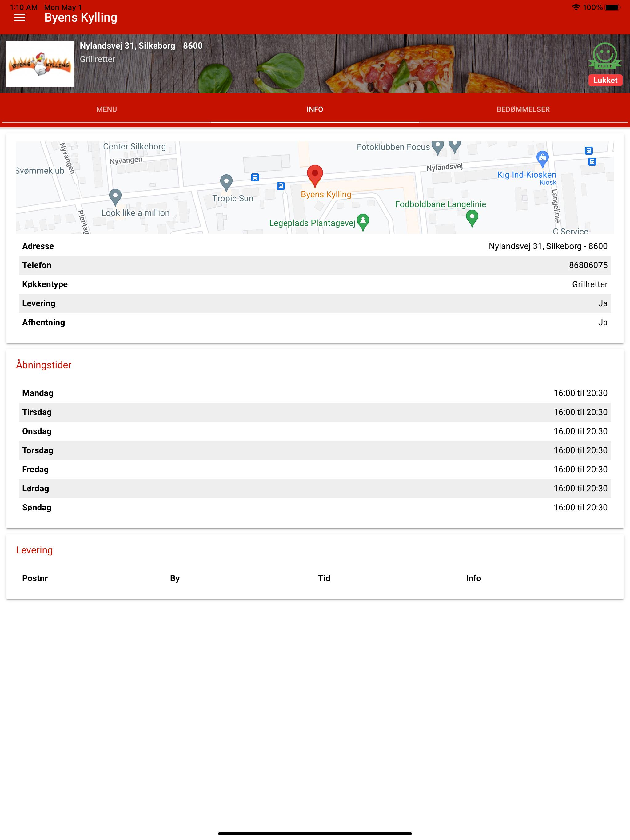Tap the By column header
This screenshot has height=840, width=630.
[175, 578]
